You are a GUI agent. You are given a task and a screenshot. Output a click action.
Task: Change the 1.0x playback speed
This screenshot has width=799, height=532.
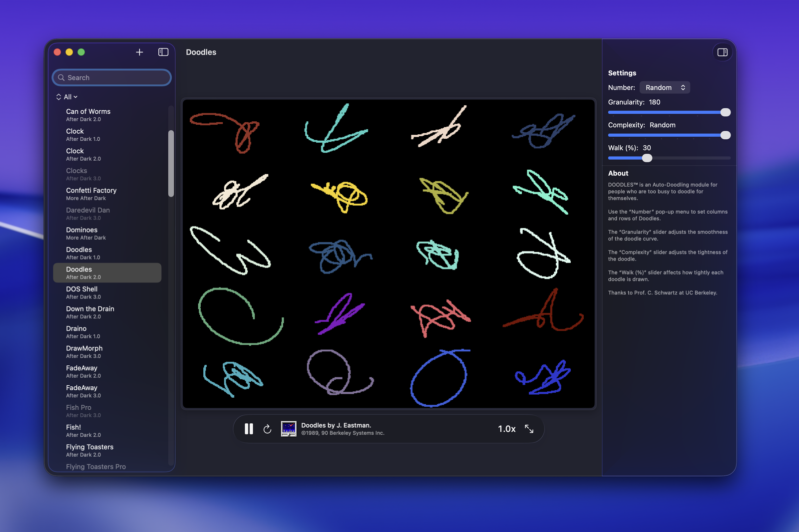pos(506,429)
